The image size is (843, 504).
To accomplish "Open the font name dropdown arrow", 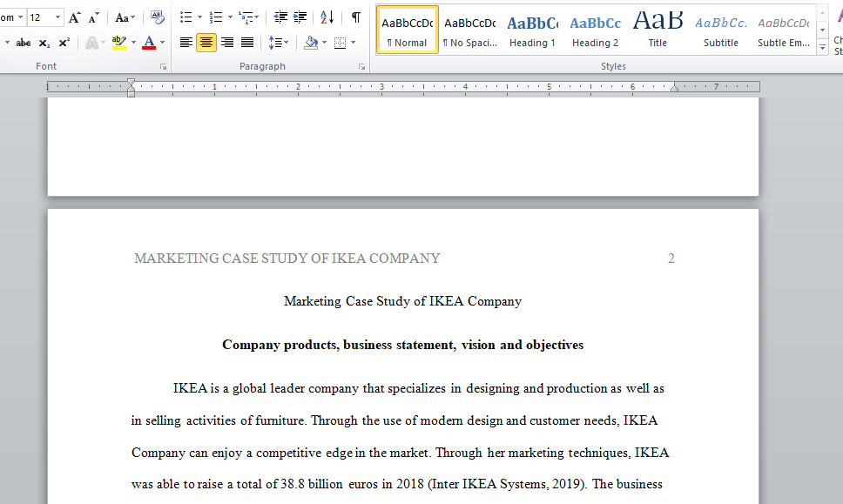I will tap(20, 17).
